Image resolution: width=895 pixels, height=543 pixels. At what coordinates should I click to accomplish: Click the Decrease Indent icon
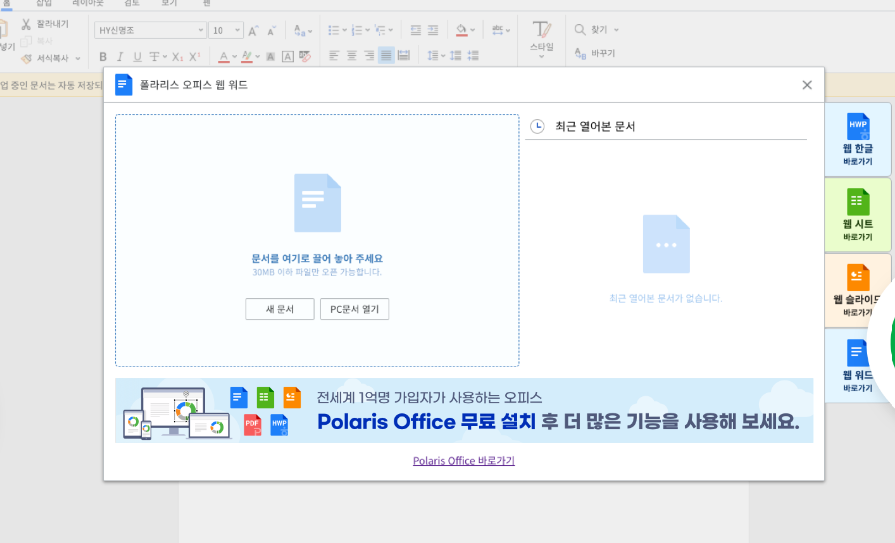click(x=416, y=30)
